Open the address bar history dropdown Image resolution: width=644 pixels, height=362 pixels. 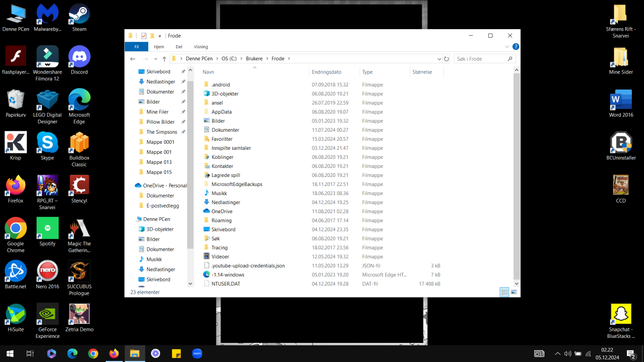[x=439, y=59]
